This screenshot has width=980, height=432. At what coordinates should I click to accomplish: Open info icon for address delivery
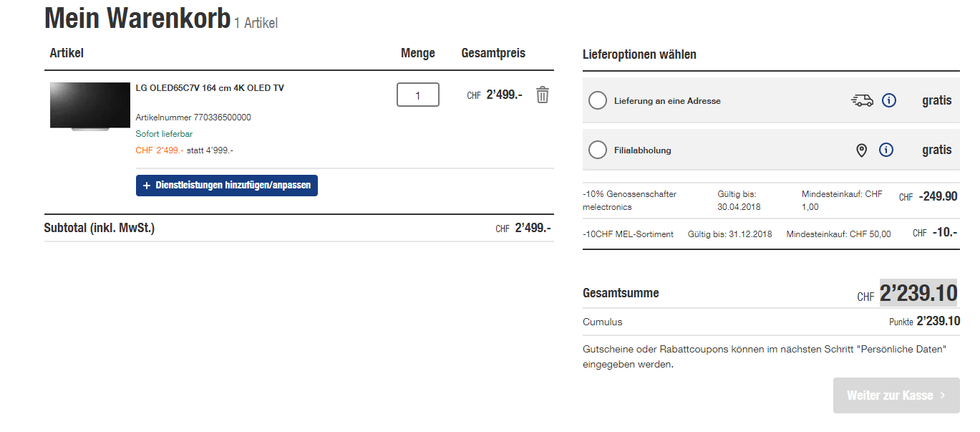click(889, 101)
